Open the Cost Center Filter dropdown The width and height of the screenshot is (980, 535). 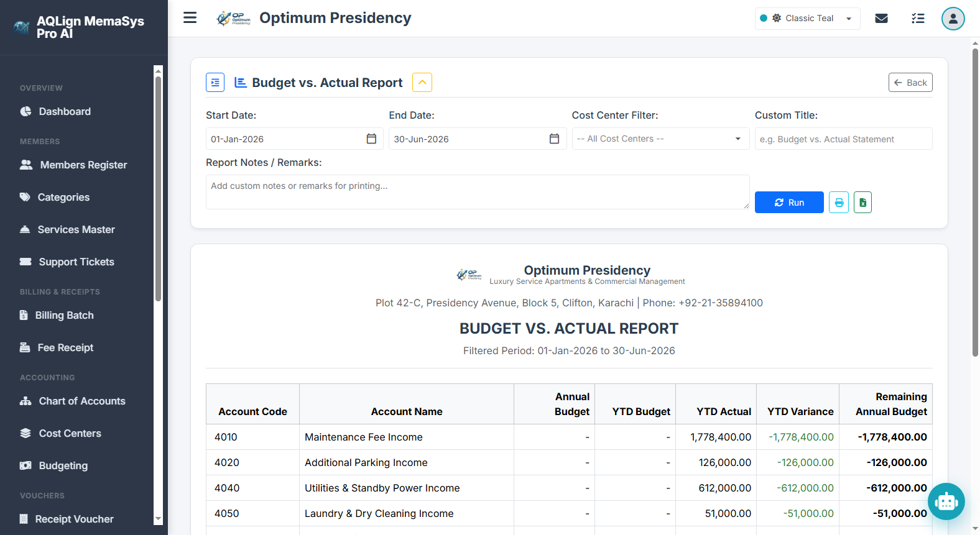point(660,139)
